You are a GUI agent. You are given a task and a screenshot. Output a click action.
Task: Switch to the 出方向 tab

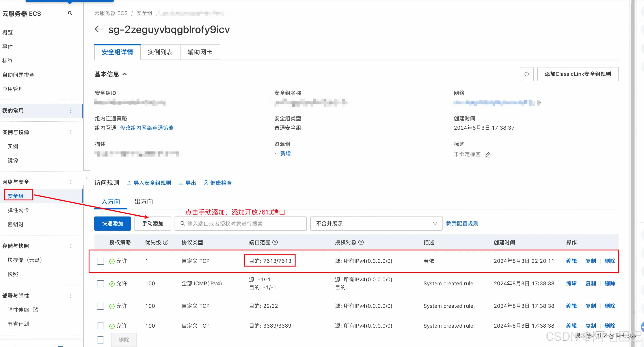pos(143,201)
